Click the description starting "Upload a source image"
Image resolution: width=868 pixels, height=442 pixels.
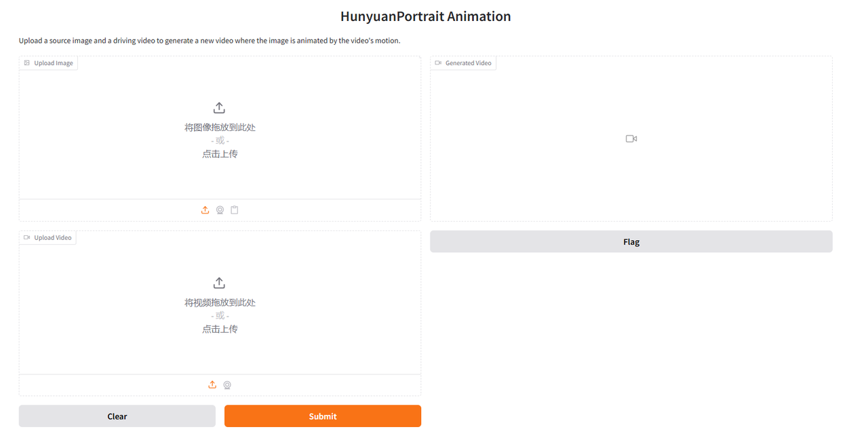(210, 41)
